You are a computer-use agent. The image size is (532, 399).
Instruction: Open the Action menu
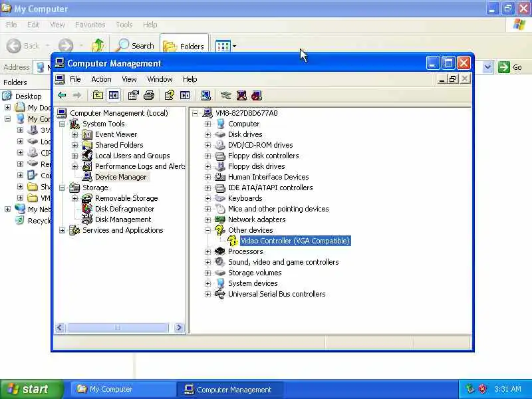tap(101, 79)
